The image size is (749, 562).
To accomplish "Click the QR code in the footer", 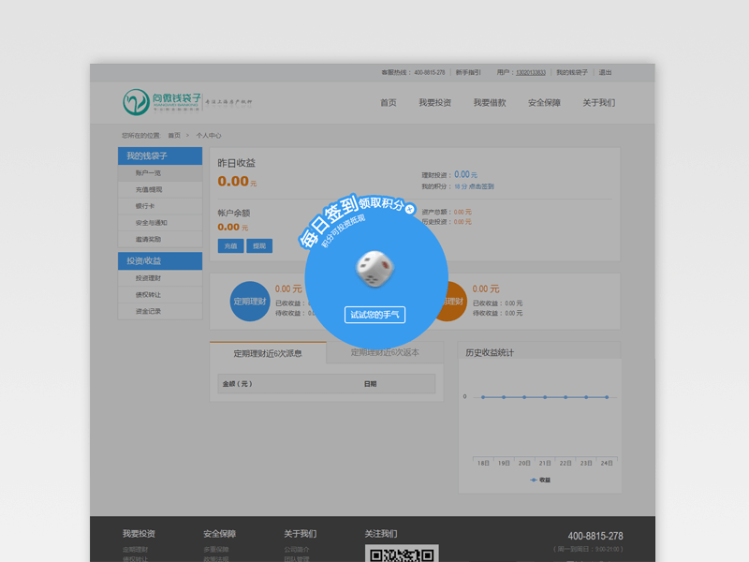I will tap(402, 553).
